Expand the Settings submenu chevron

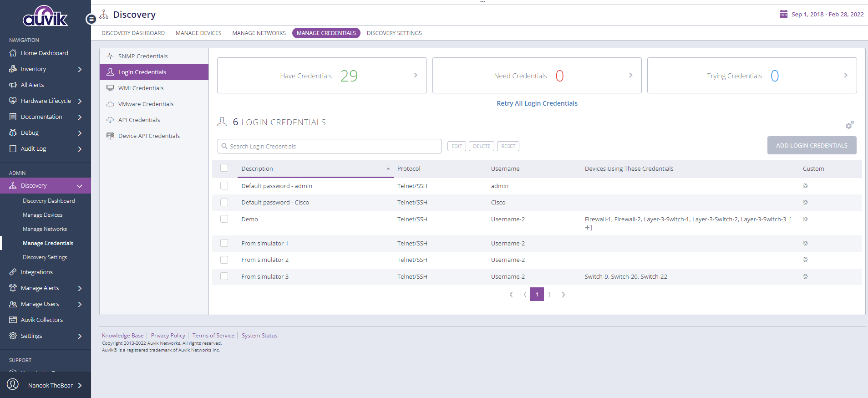point(80,336)
